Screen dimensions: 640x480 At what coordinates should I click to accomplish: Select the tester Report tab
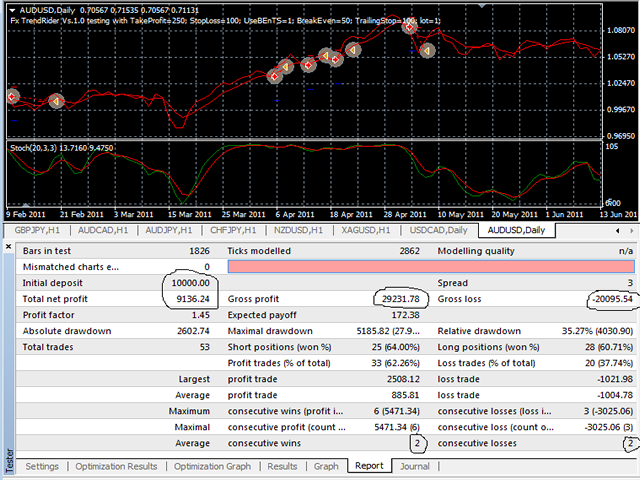pos(369,466)
